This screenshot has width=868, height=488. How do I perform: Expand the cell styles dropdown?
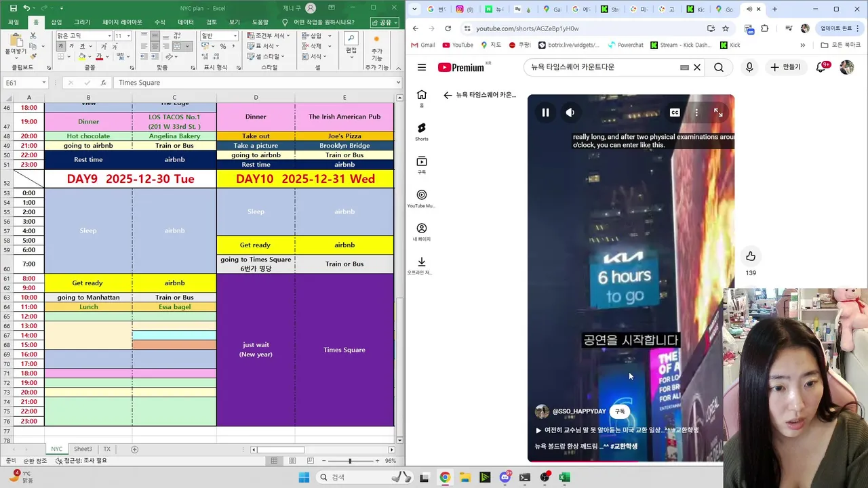click(281, 57)
